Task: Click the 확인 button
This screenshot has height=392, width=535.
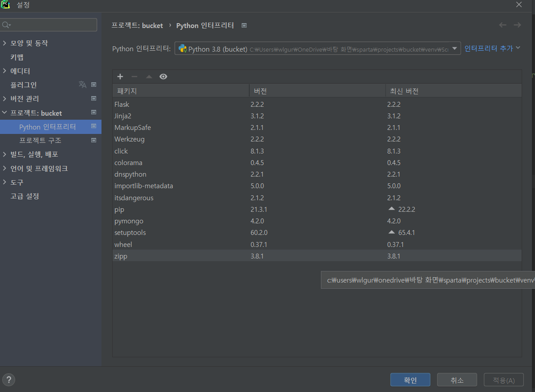Action: pyautogui.click(x=410, y=380)
